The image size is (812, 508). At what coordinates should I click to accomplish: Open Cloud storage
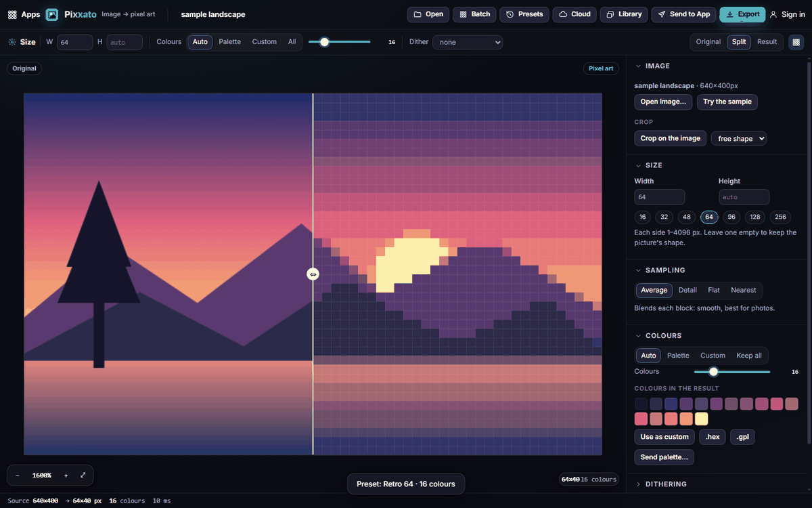click(x=574, y=14)
